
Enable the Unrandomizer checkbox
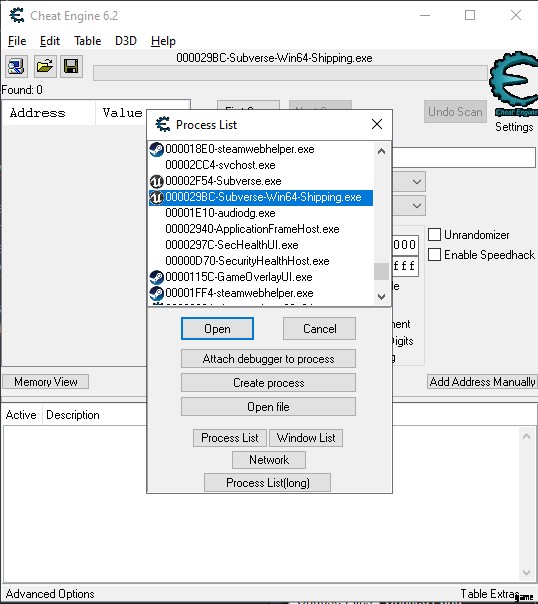pyautogui.click(x=434, y=235)
